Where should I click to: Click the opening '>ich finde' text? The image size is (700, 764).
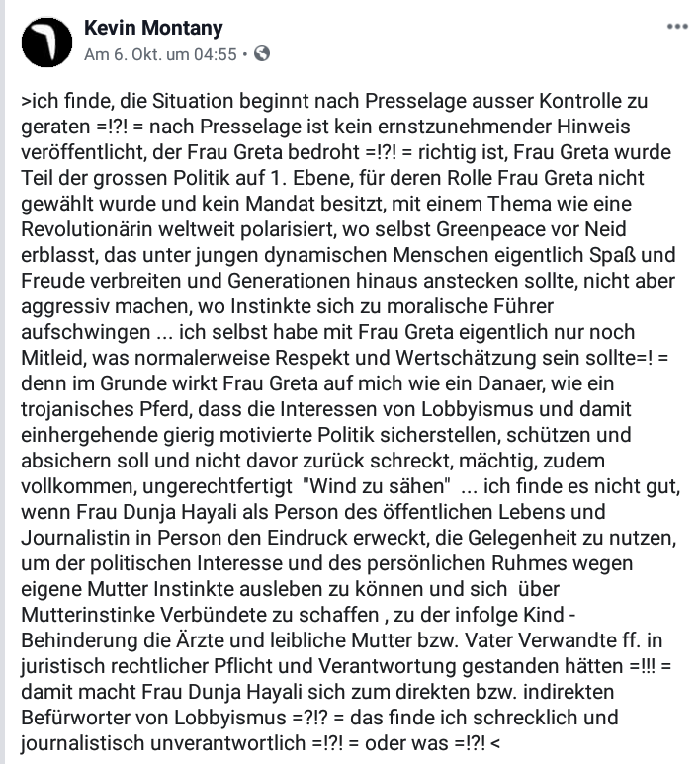coord(68,102)
